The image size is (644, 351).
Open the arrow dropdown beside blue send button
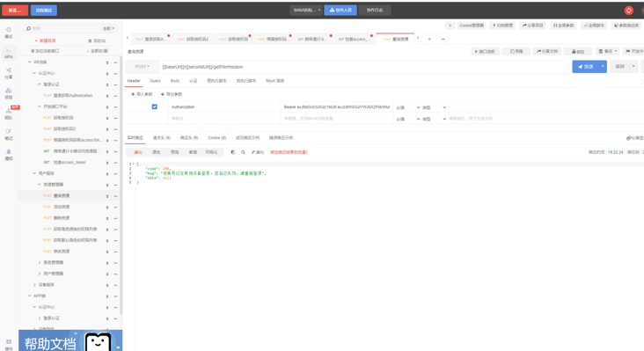point(603,67)
